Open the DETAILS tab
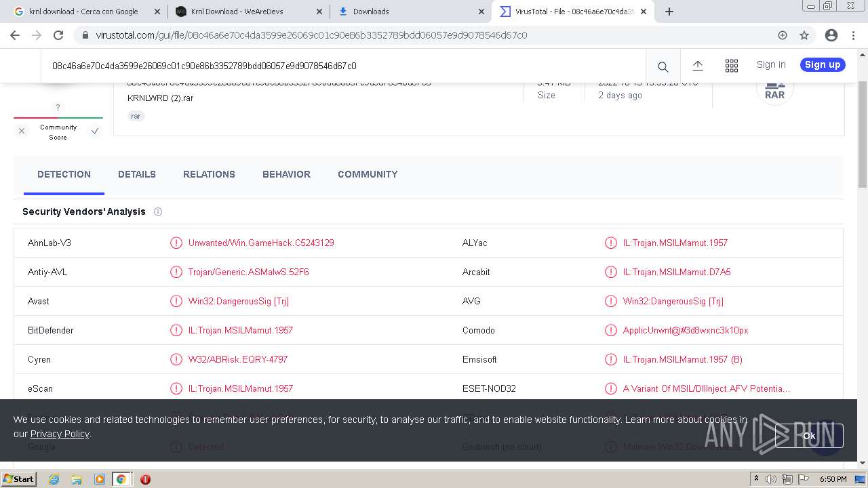Screen dimensions: 868x488 click(x=137, y=174)
